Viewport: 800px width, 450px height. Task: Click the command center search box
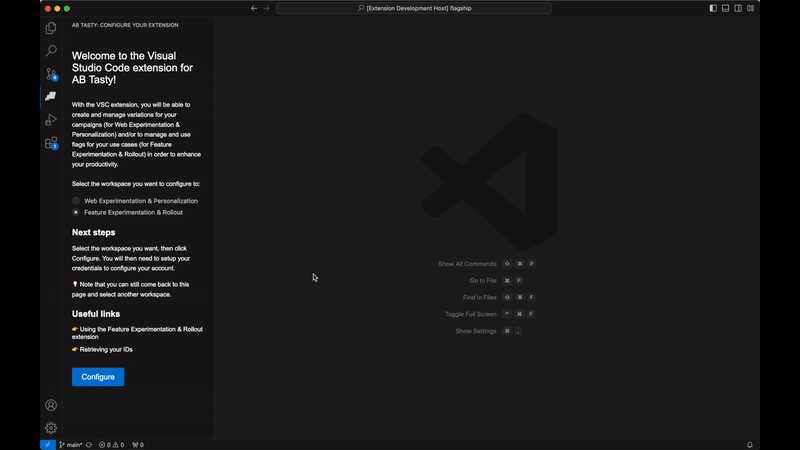(x=413, y=8)
